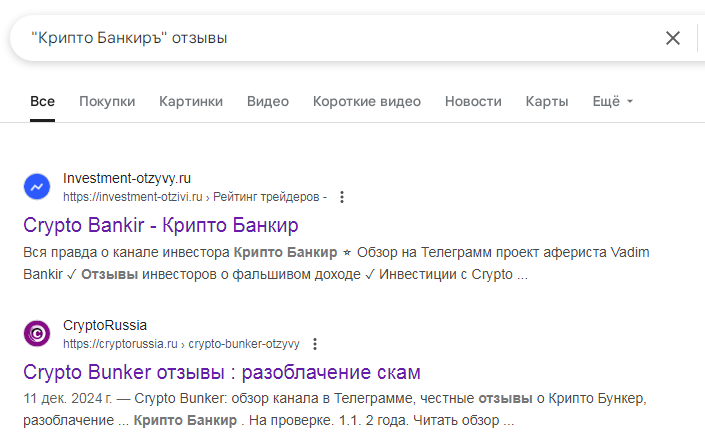Image resolution: width=705 pixels, height=444 pixels.
Task: Clear the search query with the X icon
Action: pos(673,38)
